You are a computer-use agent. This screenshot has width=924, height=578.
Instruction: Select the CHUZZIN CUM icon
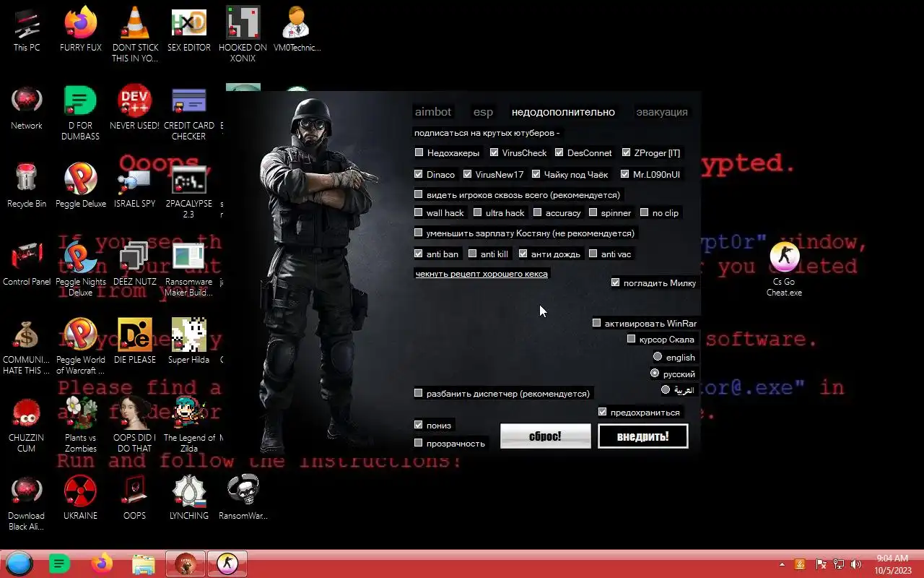coord(27,425)
